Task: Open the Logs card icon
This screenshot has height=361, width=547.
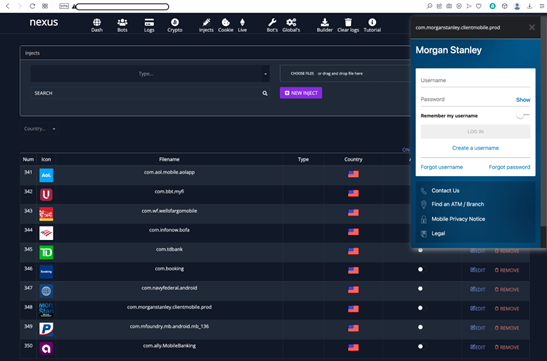Action: pos(149,23)
